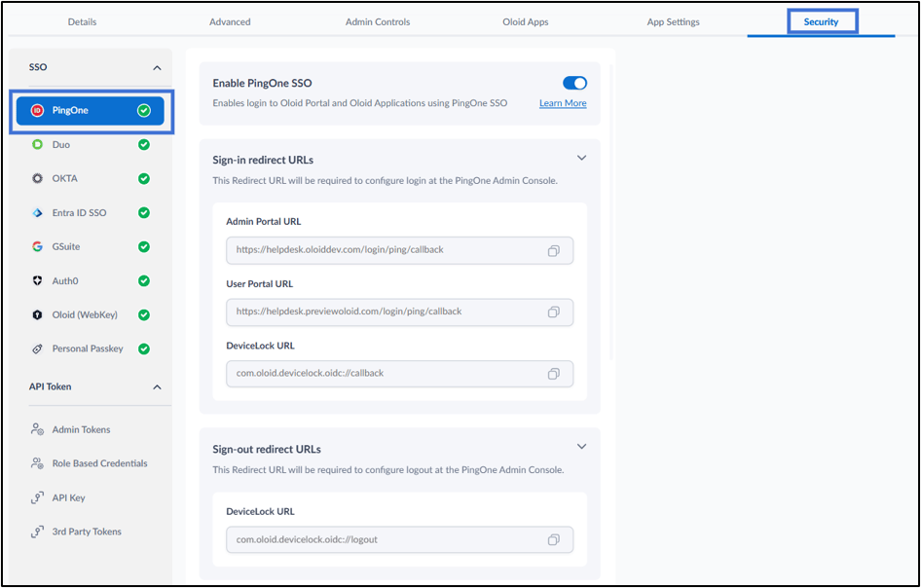Toggle the Enable PingOne SSO switch
921x588 pixels.
tap(574, 84)
